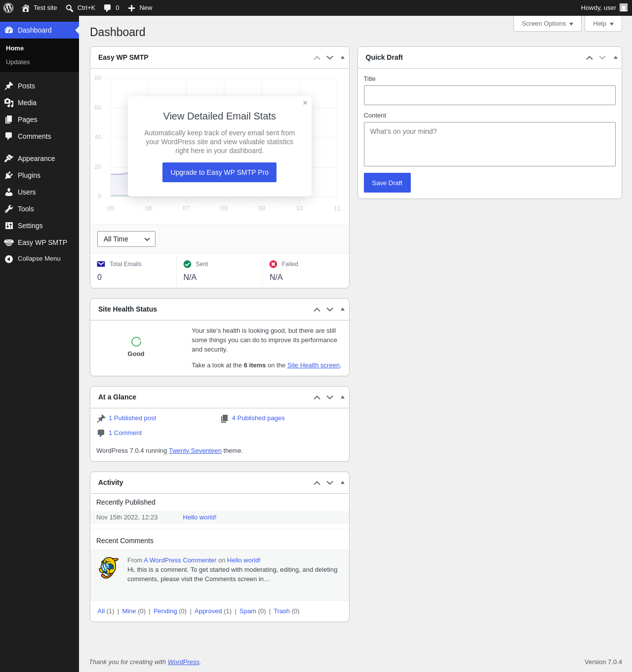632x672 pixels.
Task: Open the 1 Comment link
Action: click(125, 433)
